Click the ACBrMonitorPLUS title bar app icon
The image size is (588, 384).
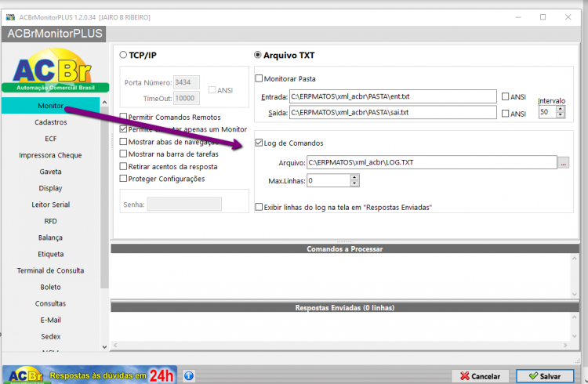pos(10,17)
